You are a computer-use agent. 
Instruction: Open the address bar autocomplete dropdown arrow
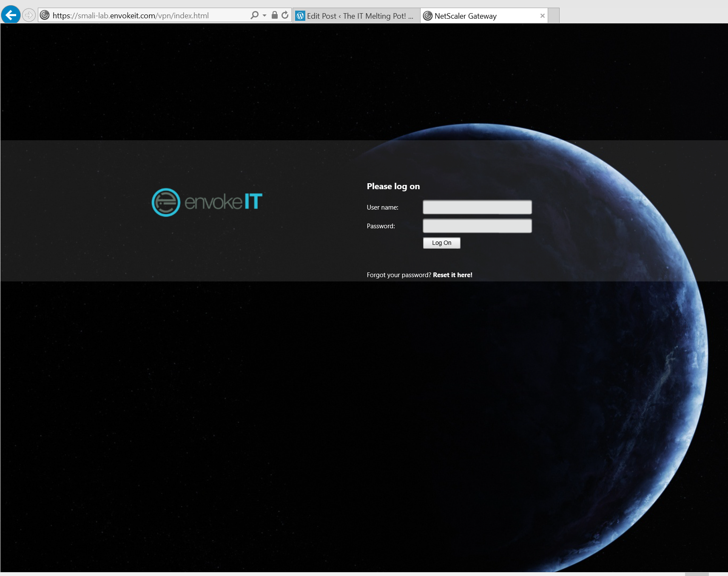click(x=264, y=15)
